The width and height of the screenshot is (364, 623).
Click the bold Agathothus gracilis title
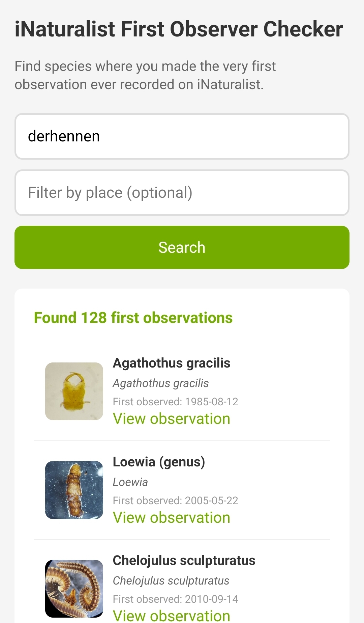tap(171, 363)
